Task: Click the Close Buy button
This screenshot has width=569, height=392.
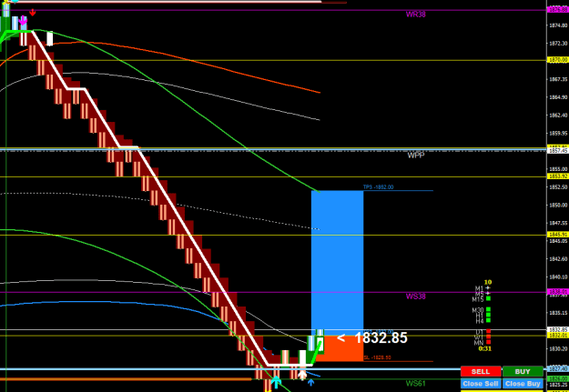Action: (x=523, y=384)
